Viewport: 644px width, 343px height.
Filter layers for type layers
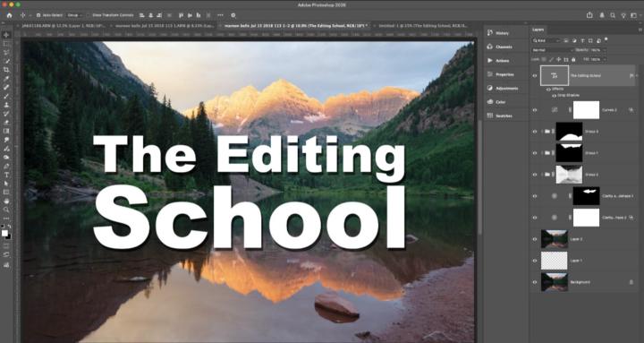click(582, 40)
